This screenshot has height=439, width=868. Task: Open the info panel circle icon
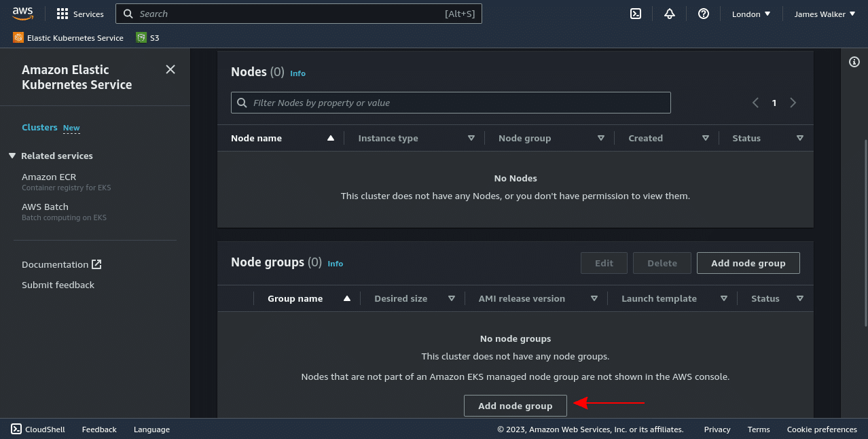pyautogui.click(x=854, y=62)
